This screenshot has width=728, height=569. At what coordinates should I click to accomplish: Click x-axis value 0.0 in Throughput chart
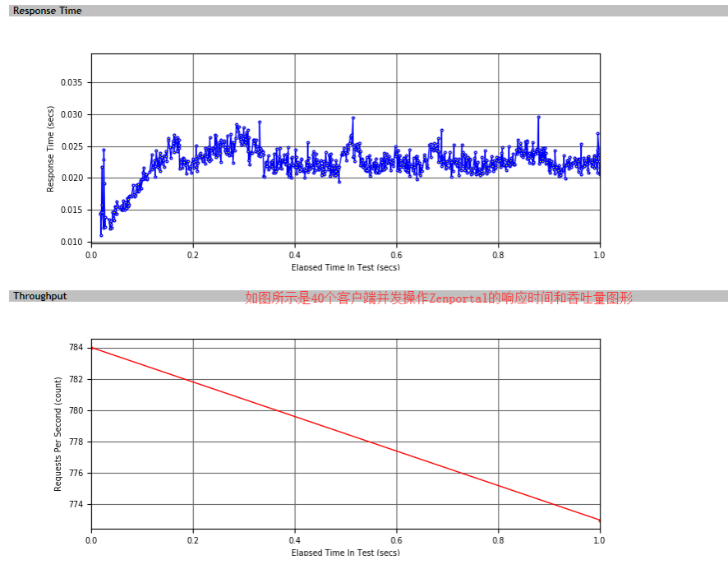(91, 540)
